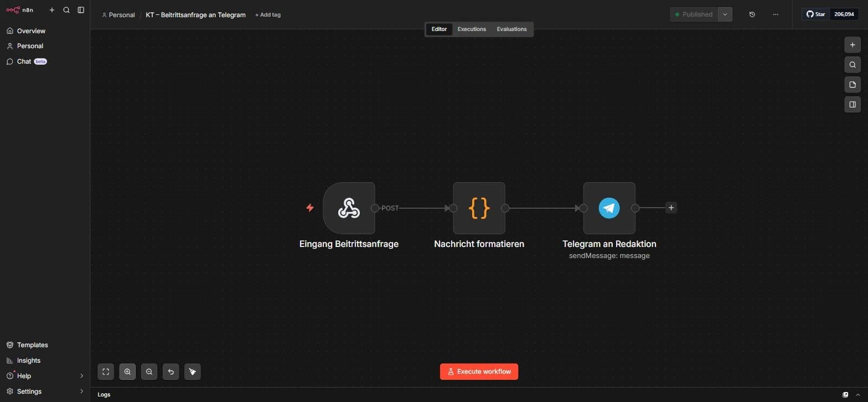Click the Execute workflow button
868x402 pixels.
pyautogui.click(x=479, y=372)
